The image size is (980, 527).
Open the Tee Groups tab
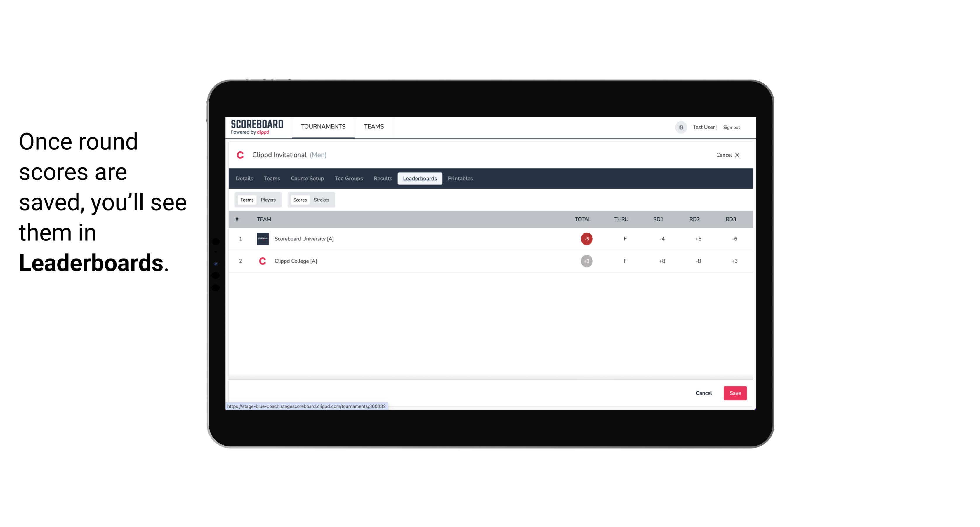click(x=348, y=179)
